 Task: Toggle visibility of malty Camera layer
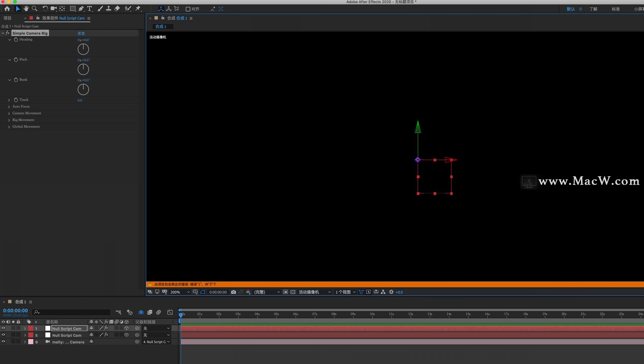(x=3, y=342)
